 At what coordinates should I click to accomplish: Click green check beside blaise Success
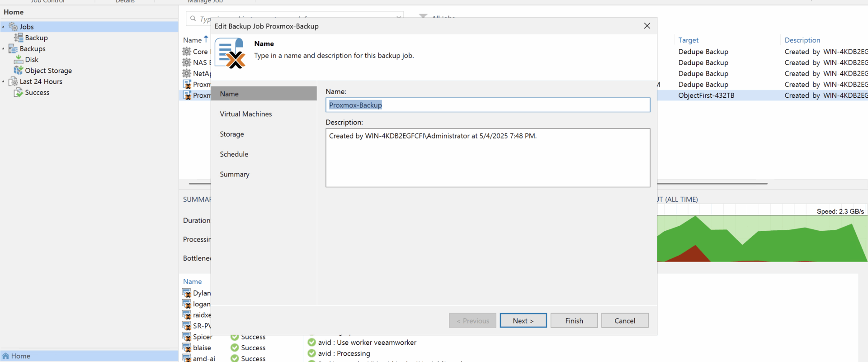point(235,348)
